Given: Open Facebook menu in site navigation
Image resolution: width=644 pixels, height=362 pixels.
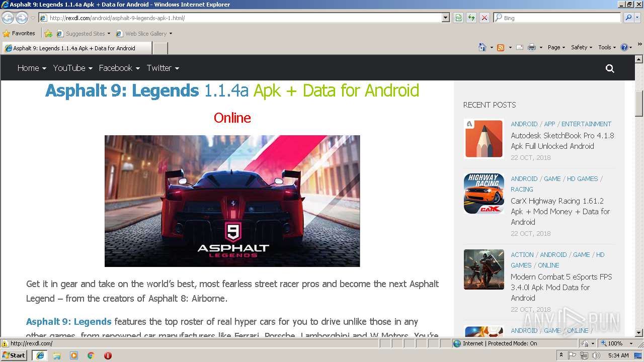Looking at the screenshot, I should (119, 68).
